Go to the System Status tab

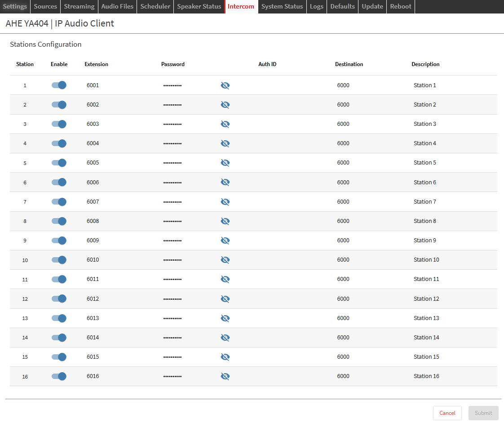tap(282, 7)
